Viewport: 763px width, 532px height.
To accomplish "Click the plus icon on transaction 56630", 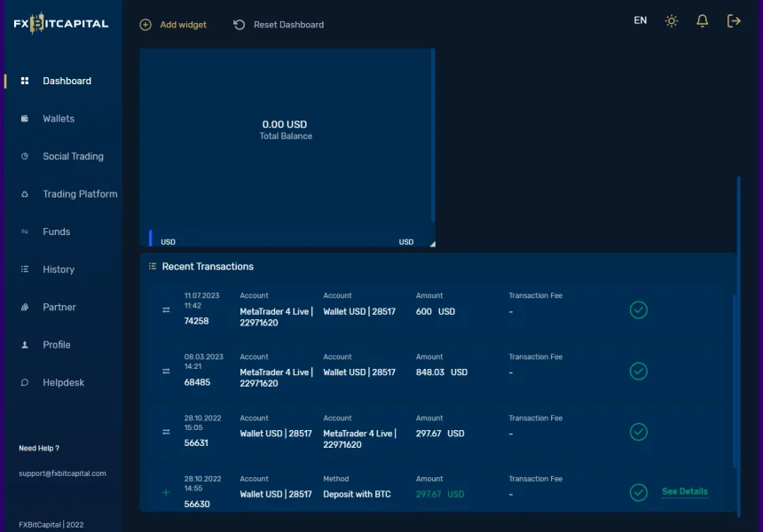I will click(166, 492).
